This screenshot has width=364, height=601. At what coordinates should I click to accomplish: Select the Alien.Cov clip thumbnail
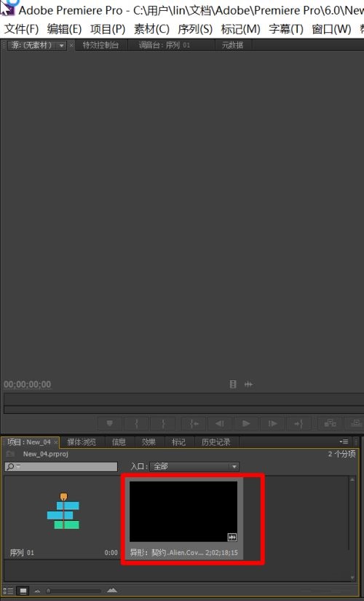183,511
